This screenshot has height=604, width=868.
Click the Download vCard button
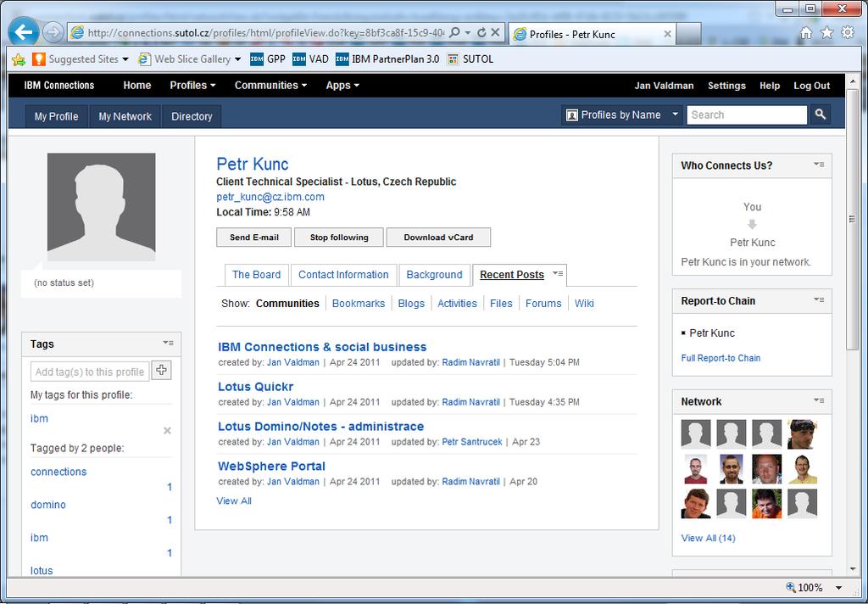[438, 238]
